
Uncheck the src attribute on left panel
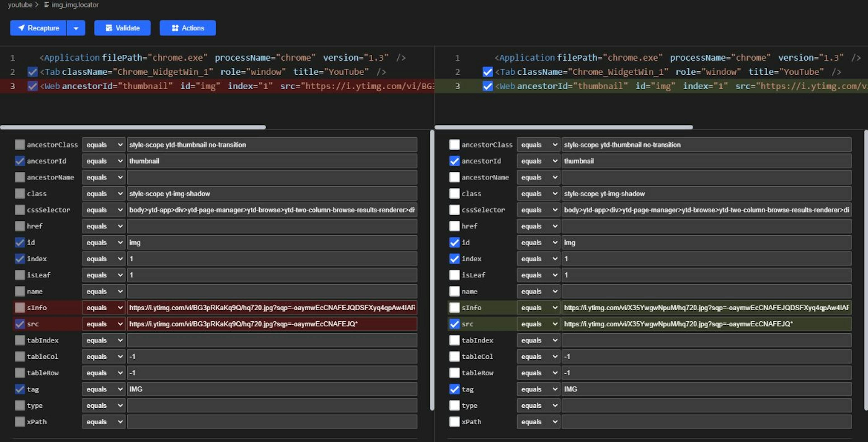[19, 324]
